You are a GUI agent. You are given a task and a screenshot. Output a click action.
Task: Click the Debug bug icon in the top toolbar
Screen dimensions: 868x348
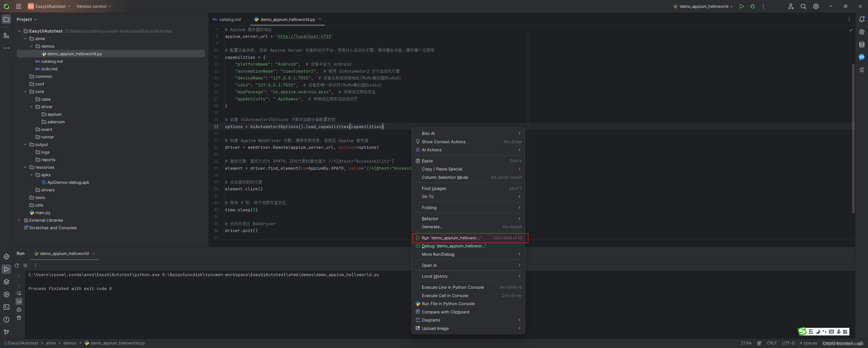point(752,6)
